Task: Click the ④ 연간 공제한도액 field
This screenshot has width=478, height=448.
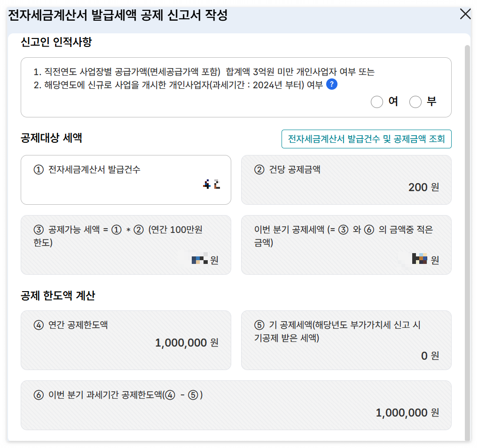Action: tap(125, 340)
